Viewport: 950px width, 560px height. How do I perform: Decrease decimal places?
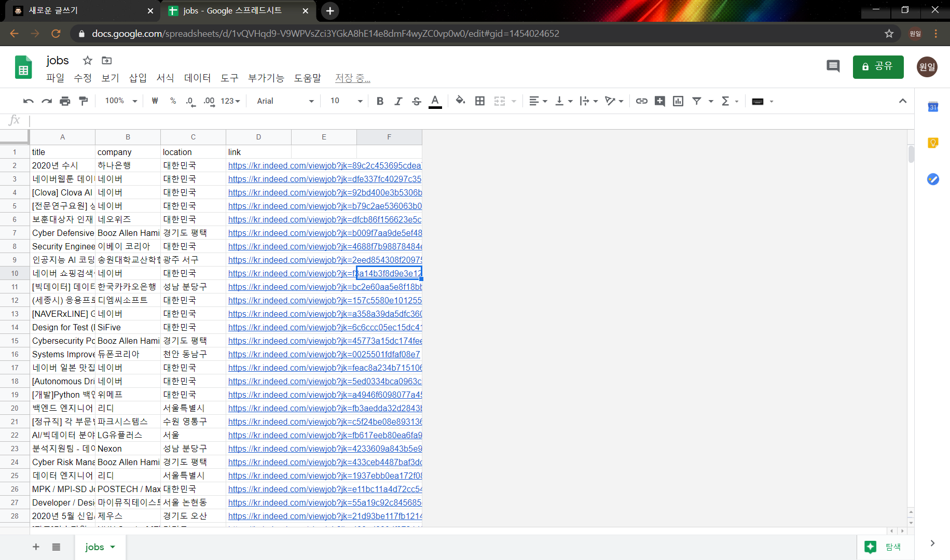click(x=190, y=101)
